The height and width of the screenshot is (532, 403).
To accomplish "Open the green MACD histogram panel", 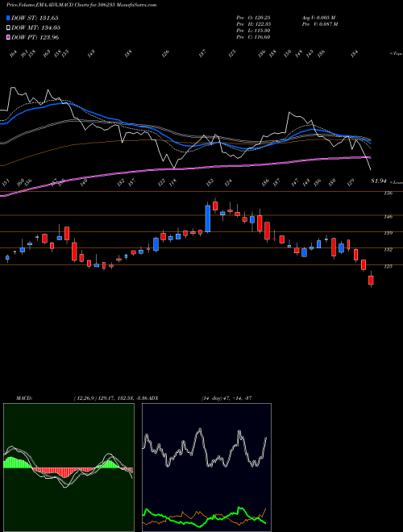I will click(x=69, y=468).
